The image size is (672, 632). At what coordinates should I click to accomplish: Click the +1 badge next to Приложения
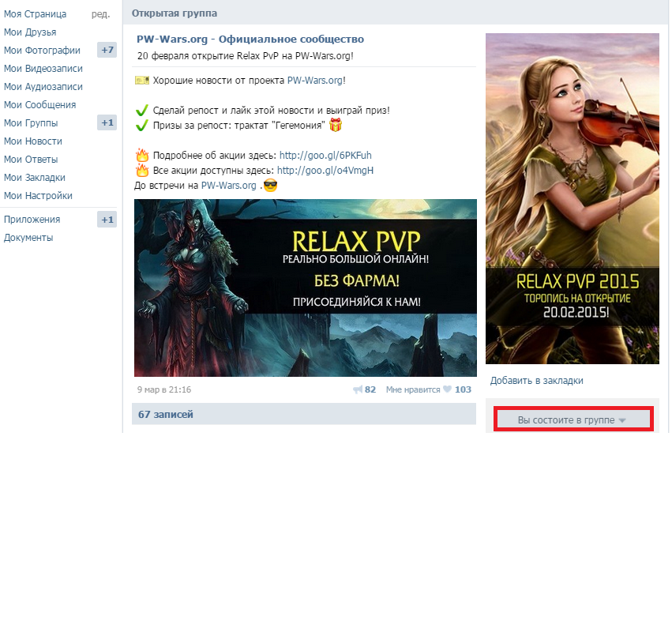point(107,220)
